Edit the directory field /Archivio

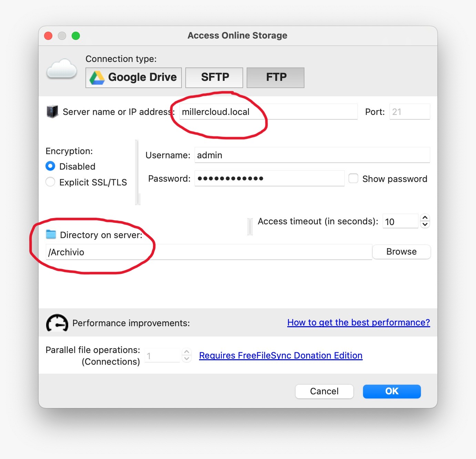(x=209, y=252)
